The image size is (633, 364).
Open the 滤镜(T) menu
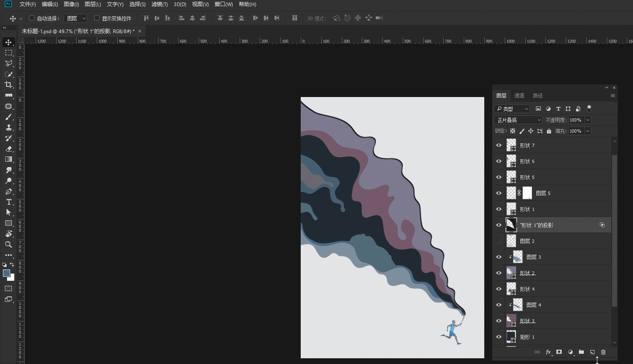coord(159,4)
